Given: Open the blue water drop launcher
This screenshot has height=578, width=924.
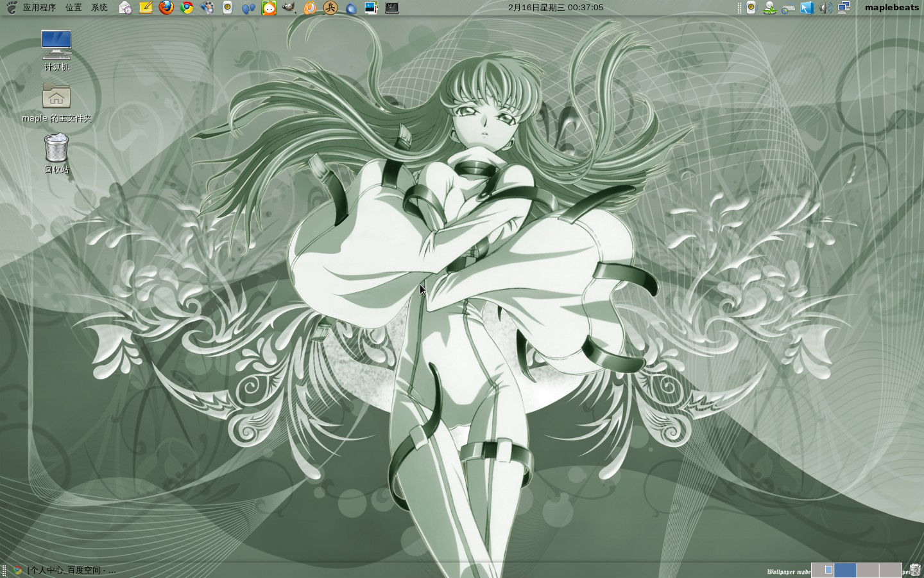Looking at the screenshot, I should tap(351, 8).
